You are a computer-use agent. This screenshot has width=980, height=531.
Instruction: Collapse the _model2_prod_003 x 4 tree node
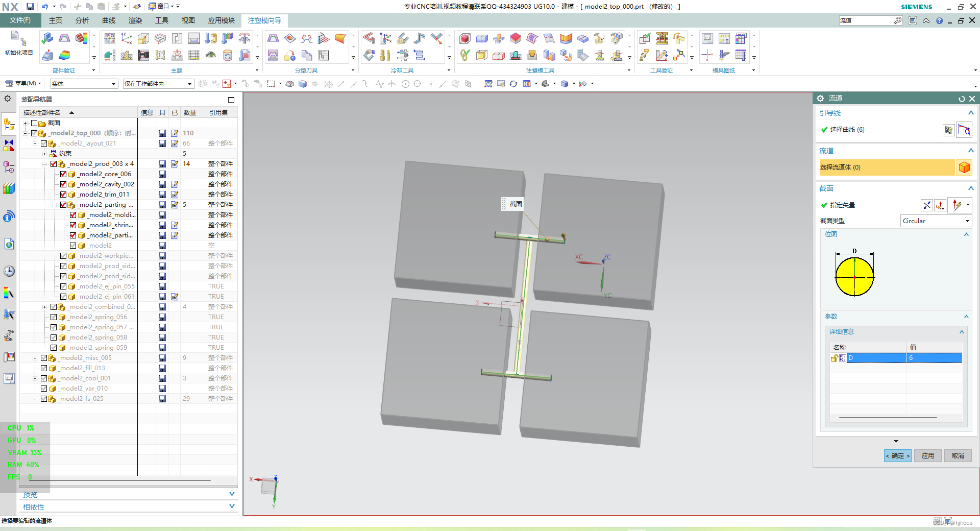click(x=45, y=164)
